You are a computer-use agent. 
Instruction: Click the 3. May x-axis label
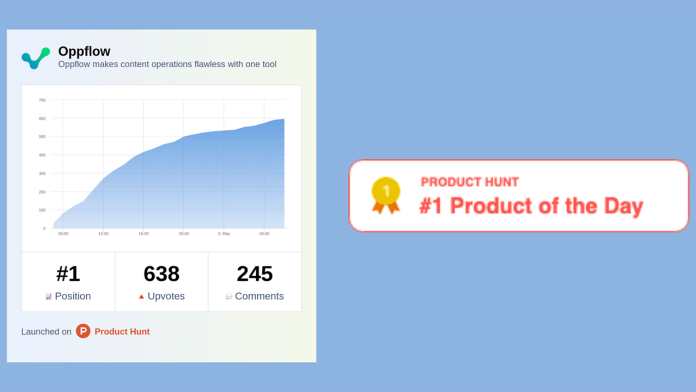[224, 234]
